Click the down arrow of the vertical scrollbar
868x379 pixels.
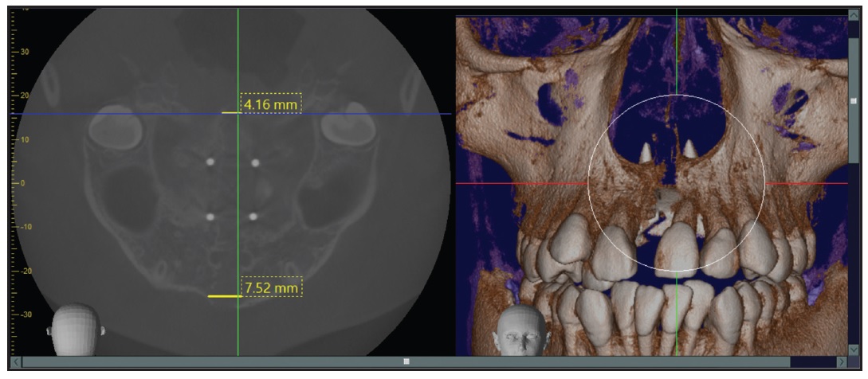click(853, 350)
